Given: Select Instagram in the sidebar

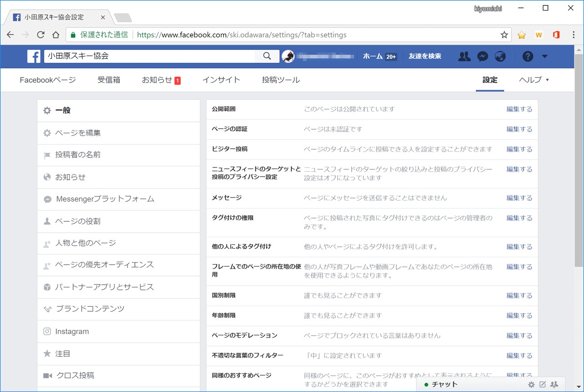Looking at the screenshot, I should (119, 331).
